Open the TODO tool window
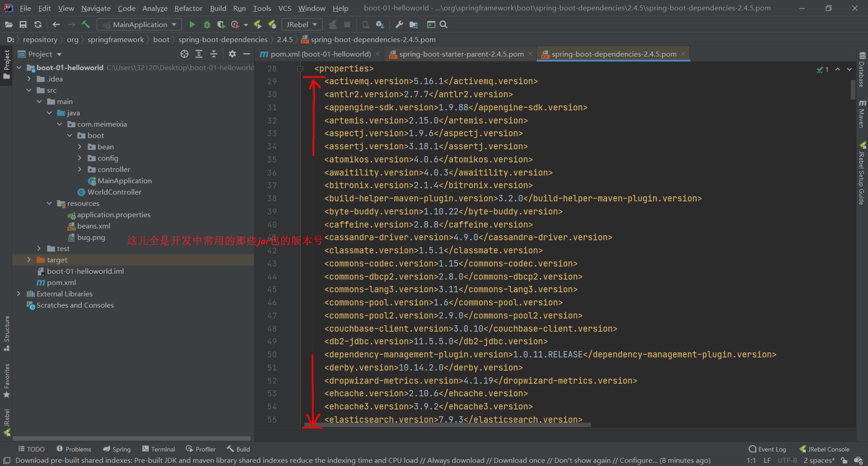868x466 pixels. [31, 449]
